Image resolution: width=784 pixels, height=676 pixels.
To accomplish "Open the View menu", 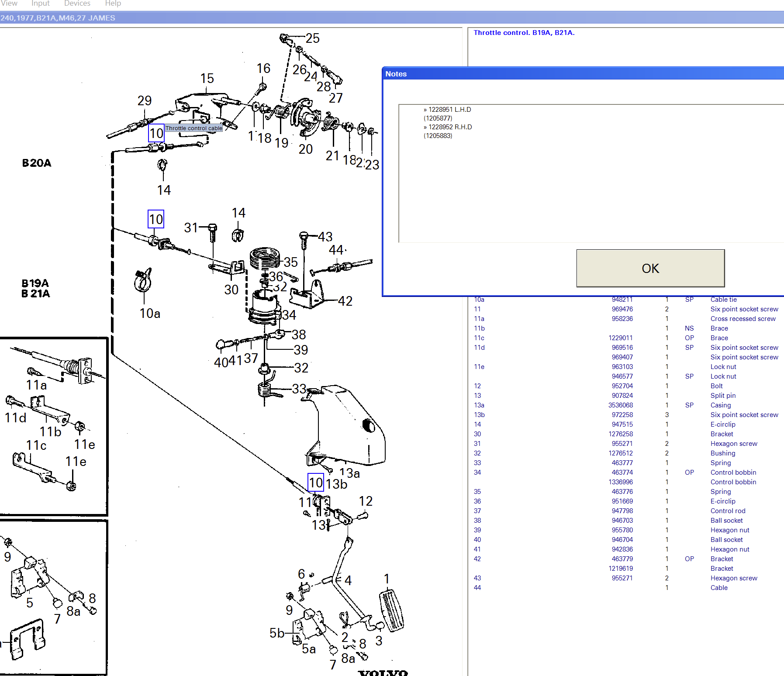I will tap(9, 3).
